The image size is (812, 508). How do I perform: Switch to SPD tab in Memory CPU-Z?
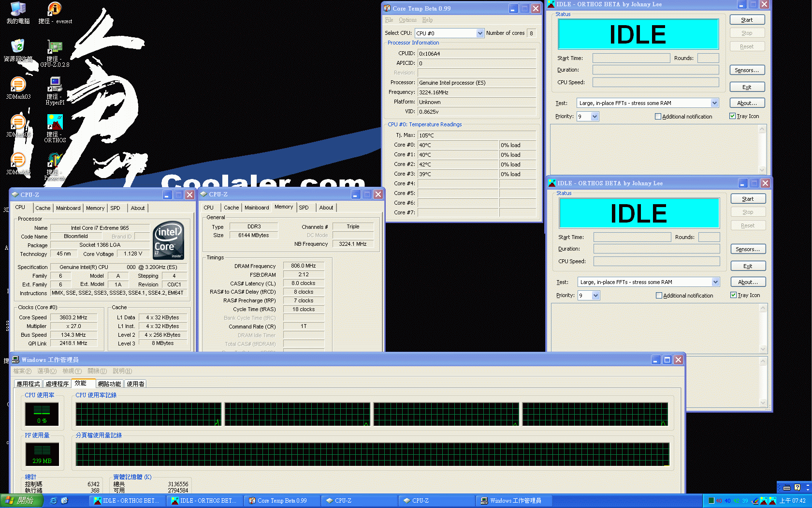coord(304,208)
